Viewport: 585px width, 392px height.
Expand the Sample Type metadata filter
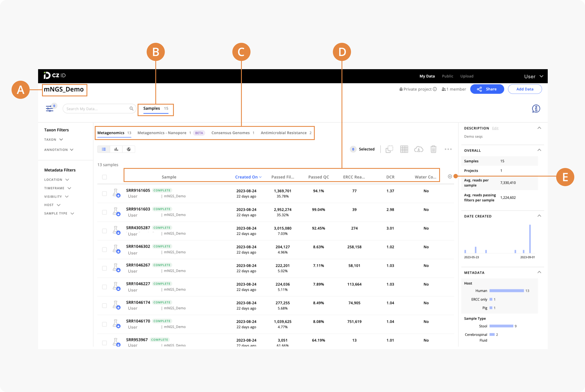pos(59,213)
